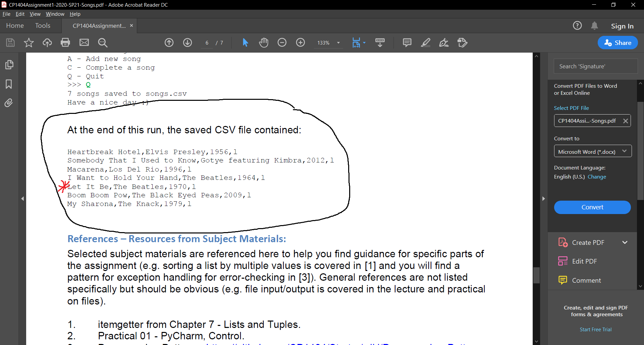Open the page thumbnails panel

pos(9,64)
